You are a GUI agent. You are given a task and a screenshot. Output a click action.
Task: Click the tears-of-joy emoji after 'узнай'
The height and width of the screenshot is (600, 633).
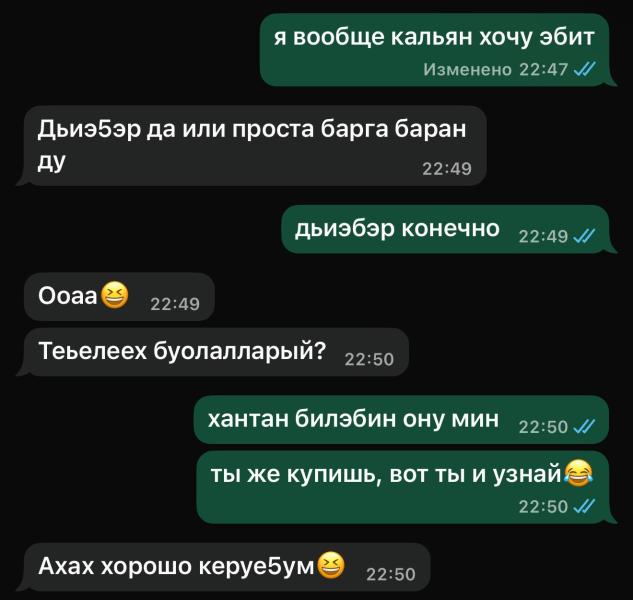pyautogui.click(x=579, y=473)
